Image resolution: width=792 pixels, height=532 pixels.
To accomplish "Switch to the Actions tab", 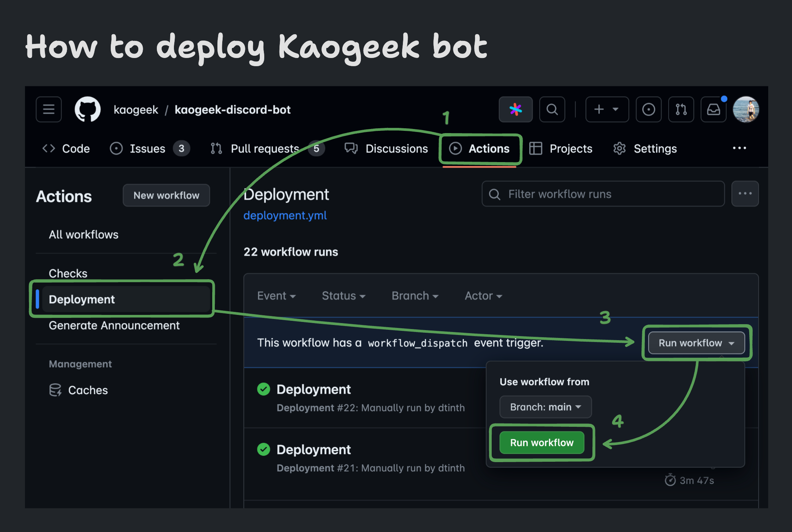I will pos(479,149).
